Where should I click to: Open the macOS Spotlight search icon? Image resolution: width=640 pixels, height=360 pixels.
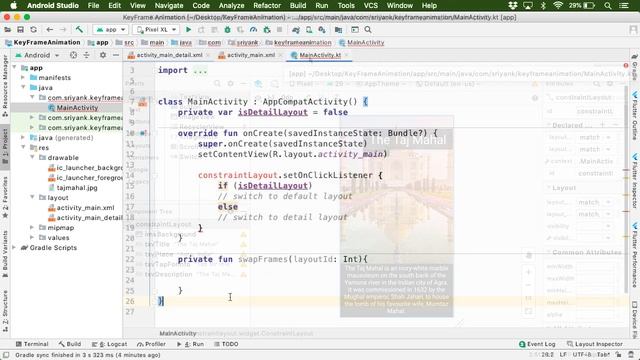608,6
